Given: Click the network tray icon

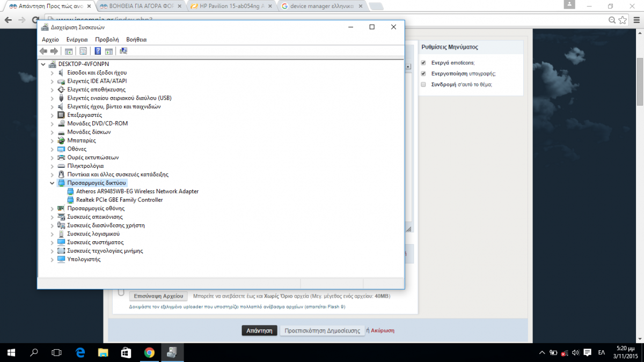Looking at the screenshot, I should coord(565,352).
